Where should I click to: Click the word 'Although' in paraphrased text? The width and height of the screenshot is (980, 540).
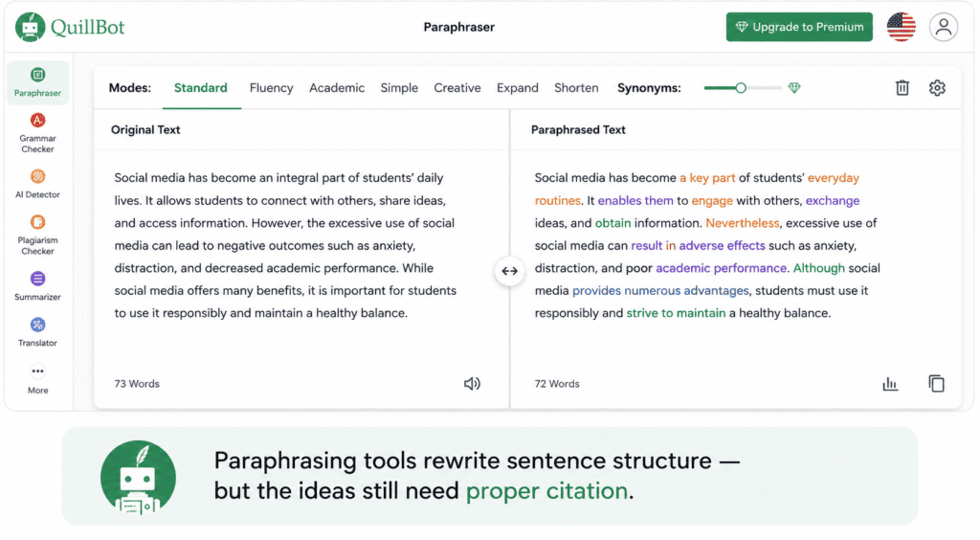[819, 267]
